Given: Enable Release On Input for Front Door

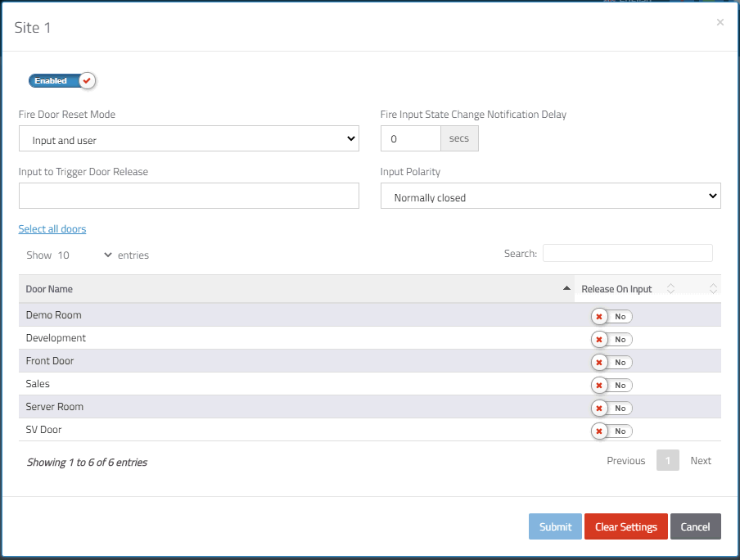Looking at the screenshot, I should (611, 362).
